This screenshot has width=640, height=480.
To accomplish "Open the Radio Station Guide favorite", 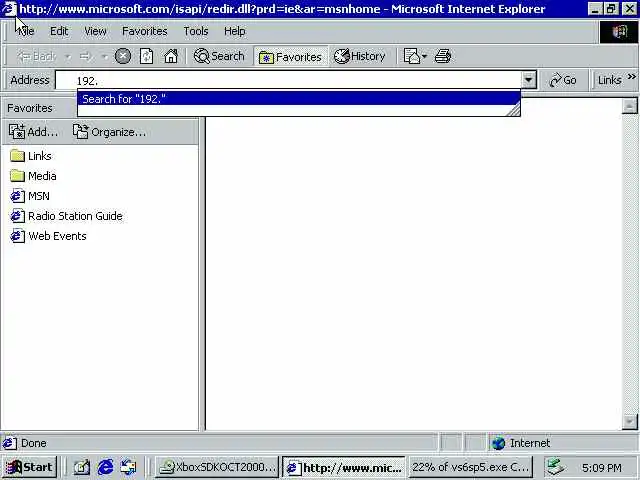I will pos(66,216).
